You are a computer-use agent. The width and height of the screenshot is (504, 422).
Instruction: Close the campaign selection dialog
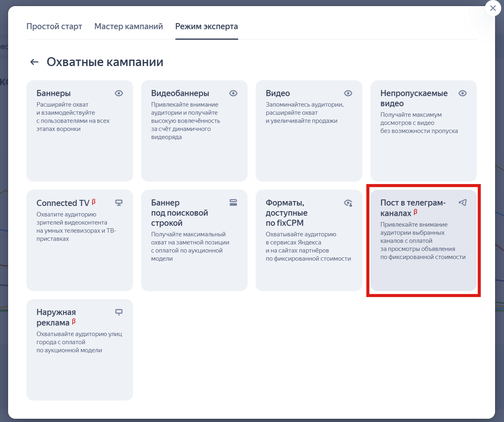point(493,8)
